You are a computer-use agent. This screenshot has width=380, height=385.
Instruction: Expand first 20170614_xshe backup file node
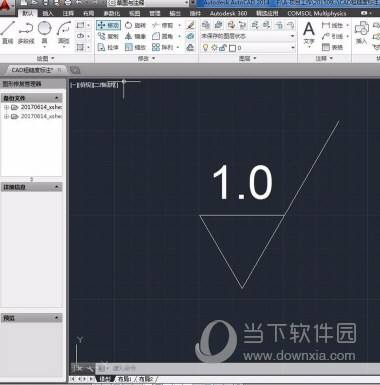coord(6,107)
